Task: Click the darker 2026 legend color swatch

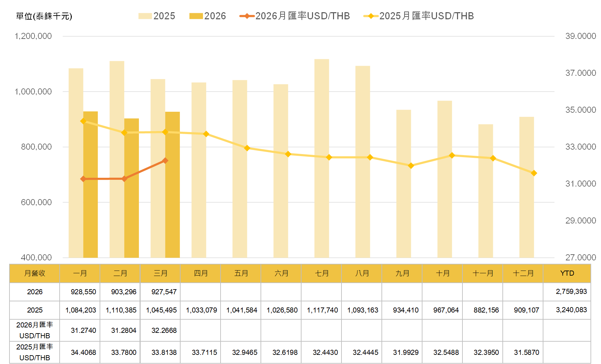Action: (x=196, y=16)
